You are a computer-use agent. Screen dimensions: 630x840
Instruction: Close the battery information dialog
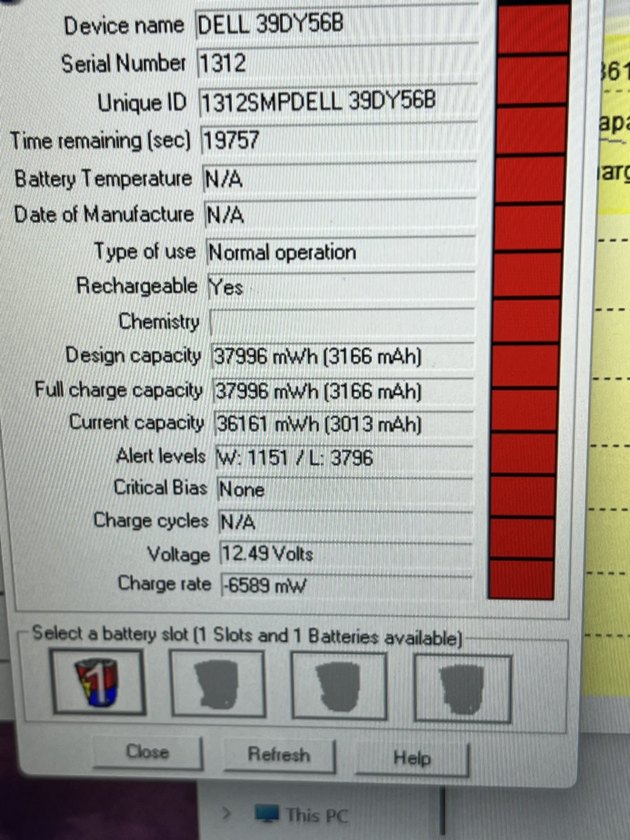click(x=148, y=752)
